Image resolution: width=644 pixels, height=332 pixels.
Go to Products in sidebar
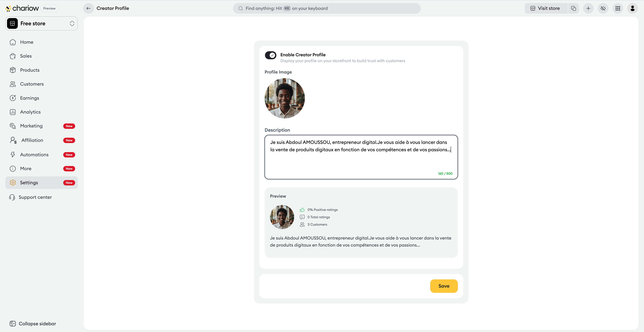pyautogui.click(x=30, y=70)
